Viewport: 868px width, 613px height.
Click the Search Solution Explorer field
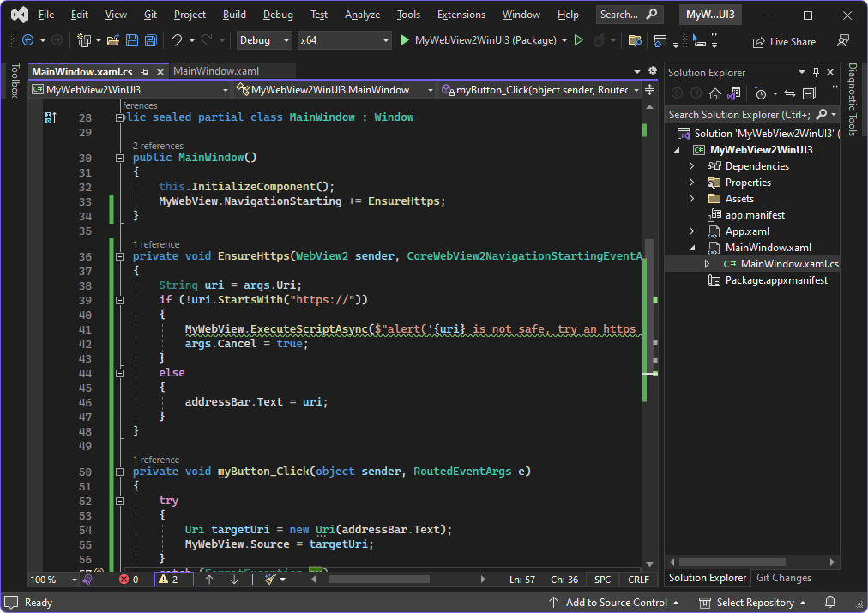pyautogui.click(x=738, y=115)
